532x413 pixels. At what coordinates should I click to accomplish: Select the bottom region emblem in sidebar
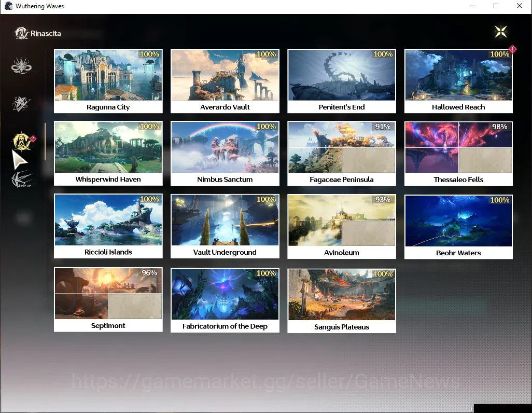point(21,179)
